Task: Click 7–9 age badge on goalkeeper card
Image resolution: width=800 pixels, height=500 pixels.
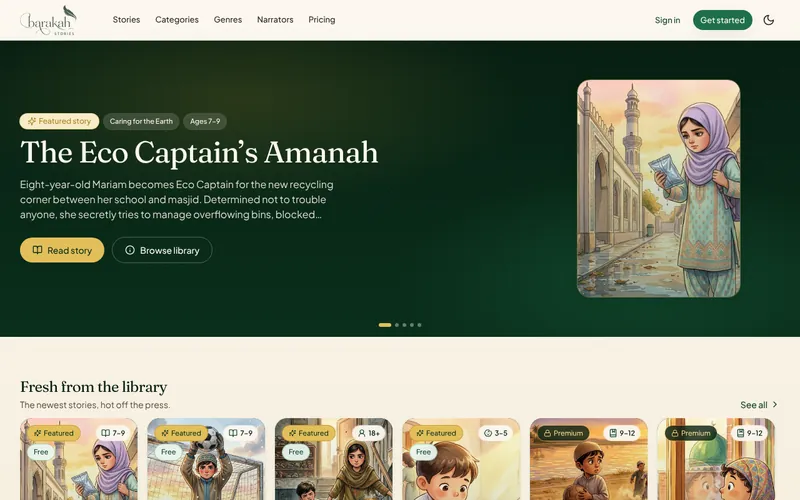Action: pos(241,433)
